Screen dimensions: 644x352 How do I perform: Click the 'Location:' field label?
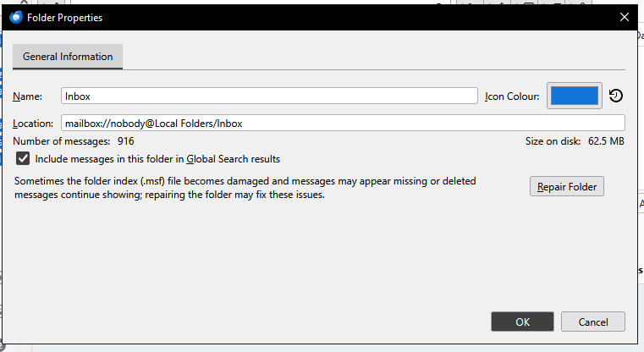(34, 124)
